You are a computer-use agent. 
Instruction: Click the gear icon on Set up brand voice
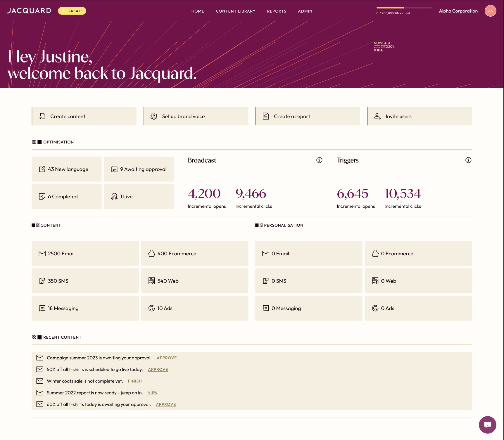[x=154, y=116]
